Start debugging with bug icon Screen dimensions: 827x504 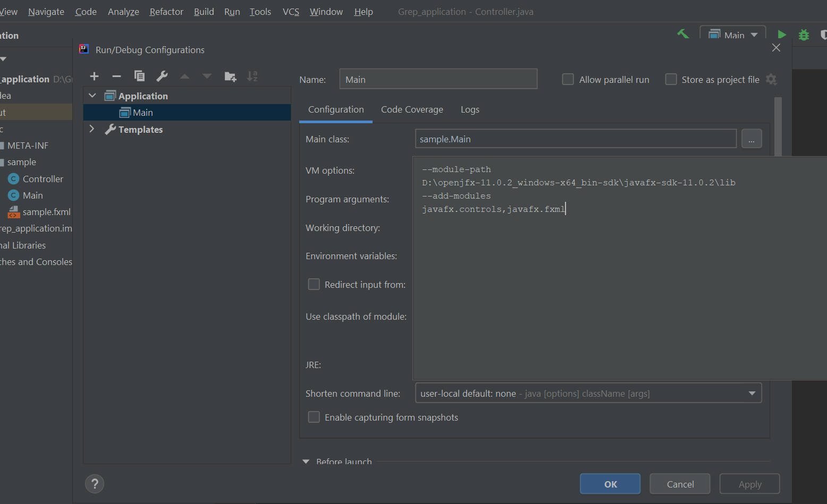[x=804, y=35]
